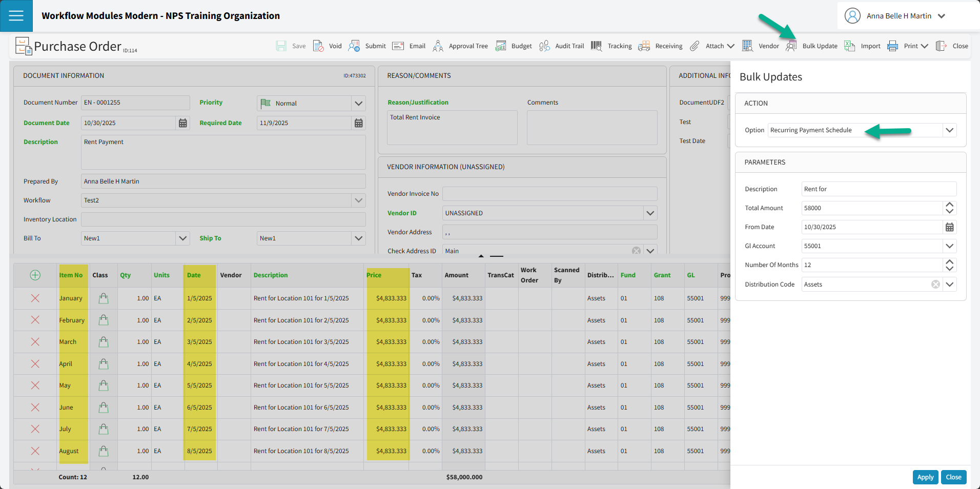Increase the Number Of Months stepper

coord(949,262)
